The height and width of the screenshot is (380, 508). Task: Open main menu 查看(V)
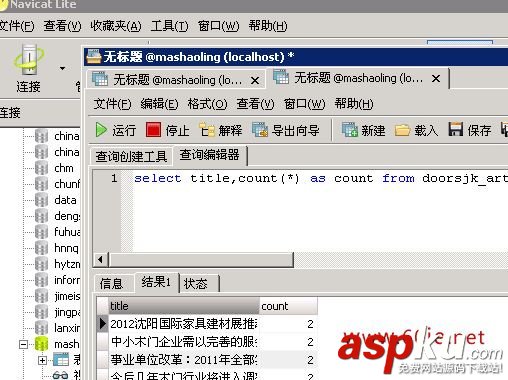pyautogui.click(x=62, y=26)
